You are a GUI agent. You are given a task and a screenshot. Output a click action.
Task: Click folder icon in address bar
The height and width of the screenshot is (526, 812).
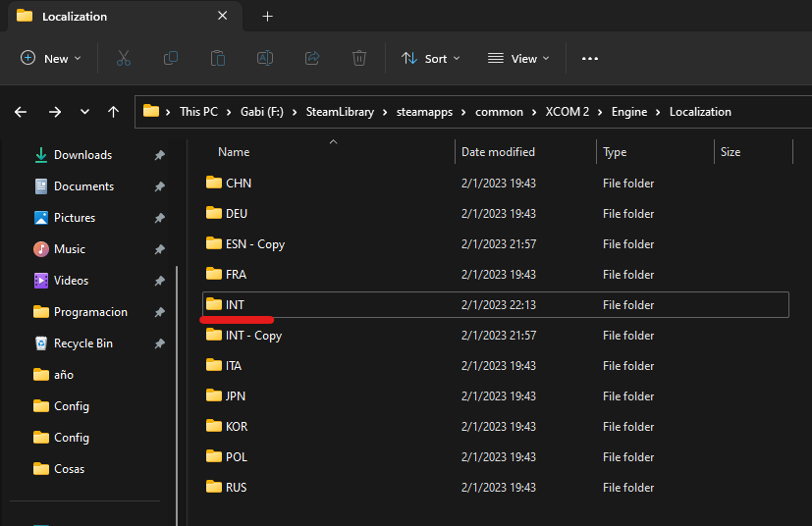click(x=151, y=111)
